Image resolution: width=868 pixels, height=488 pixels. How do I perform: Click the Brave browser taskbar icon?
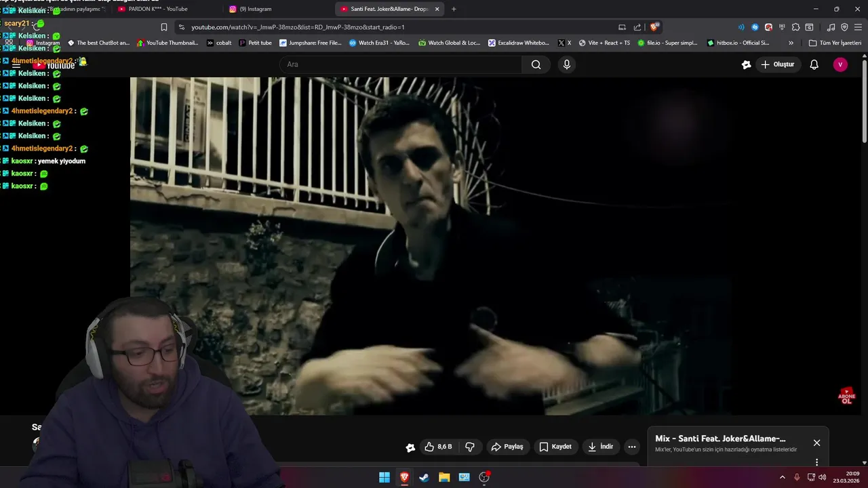pos(404,477)
